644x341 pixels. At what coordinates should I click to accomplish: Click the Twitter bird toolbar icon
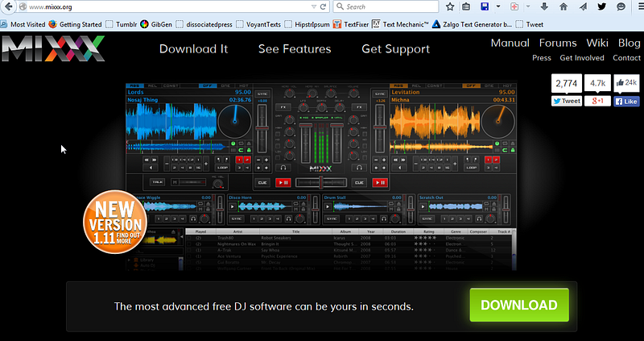[601, 6]
